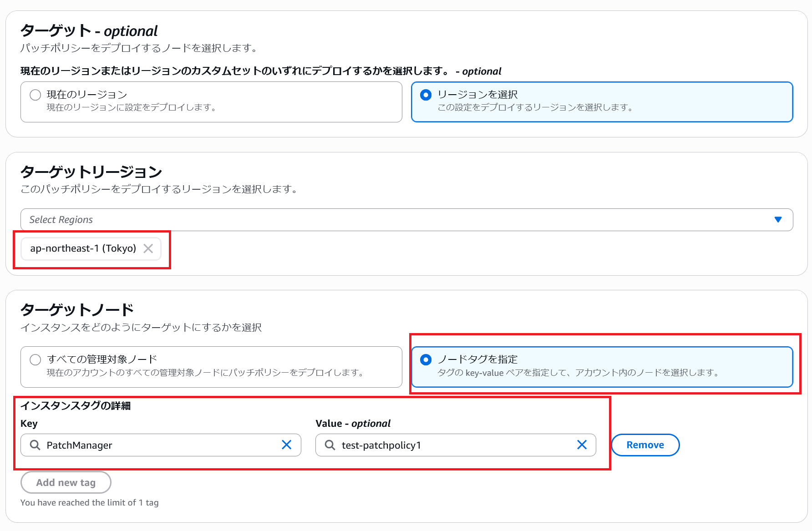Click the tag limit reached message
Screen dimensions: 812x531
90,503
